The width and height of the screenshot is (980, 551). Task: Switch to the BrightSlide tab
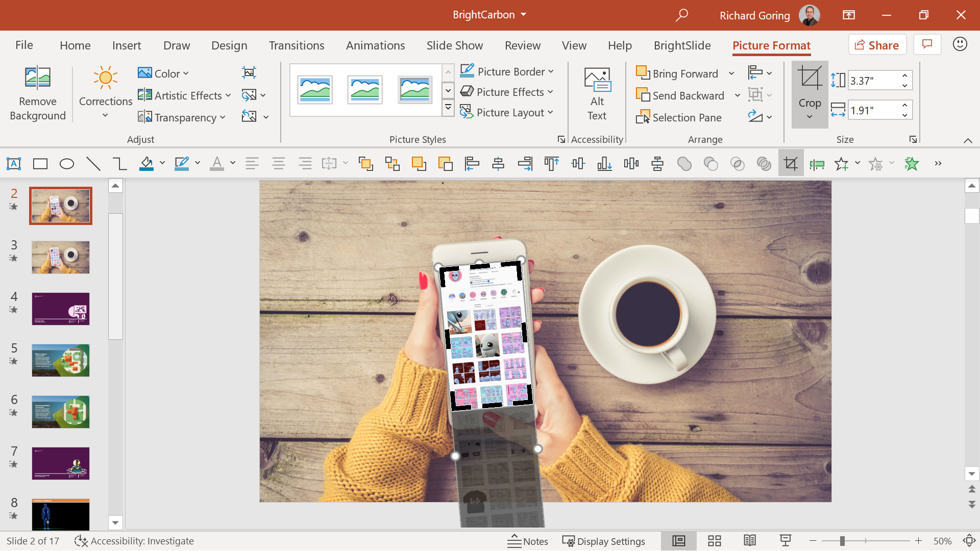click(682, 45)
